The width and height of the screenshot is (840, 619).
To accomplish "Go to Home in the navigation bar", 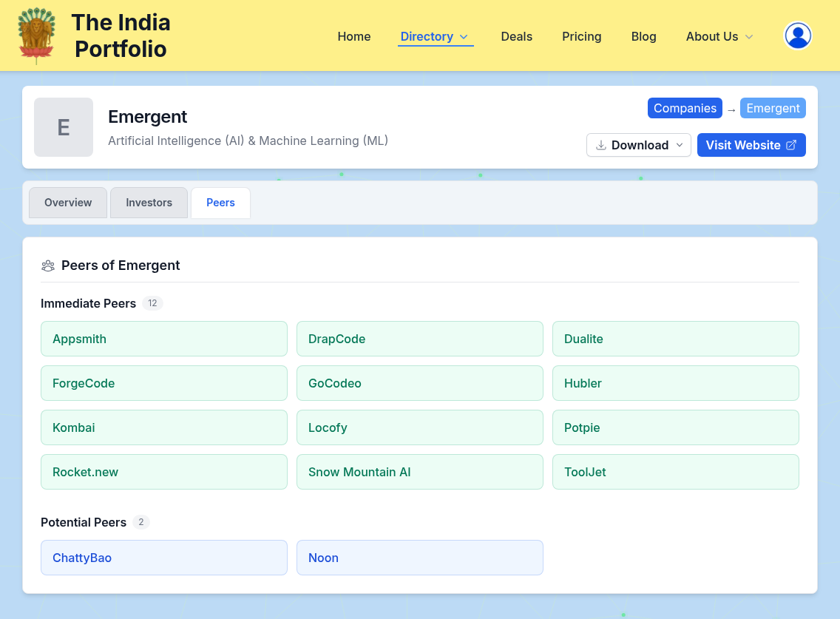I will [354, 36].
